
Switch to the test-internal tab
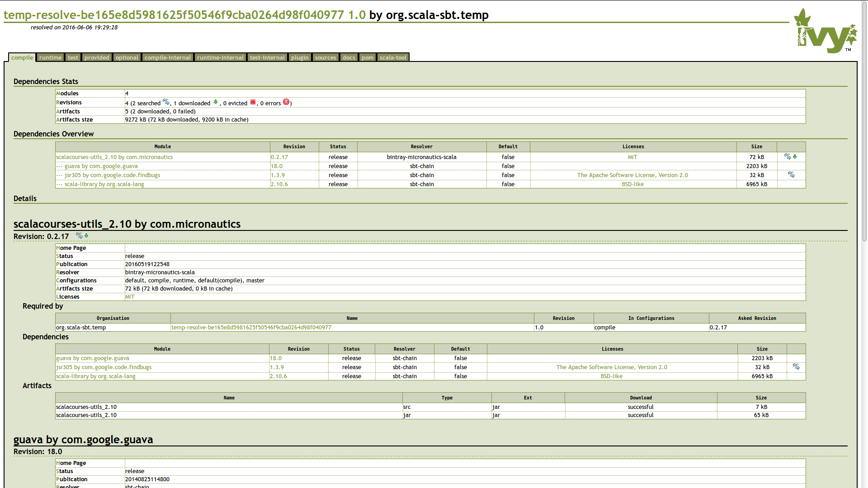(267, 57)
